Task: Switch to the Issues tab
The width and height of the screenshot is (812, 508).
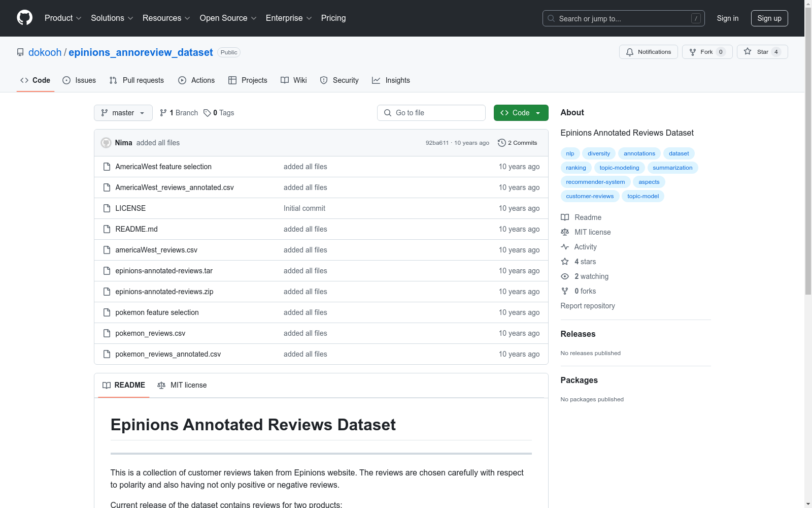Action: [79, 80]
